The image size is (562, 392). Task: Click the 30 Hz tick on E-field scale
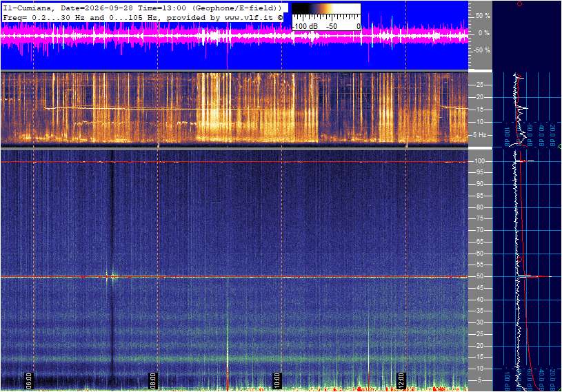pos(479,322)
